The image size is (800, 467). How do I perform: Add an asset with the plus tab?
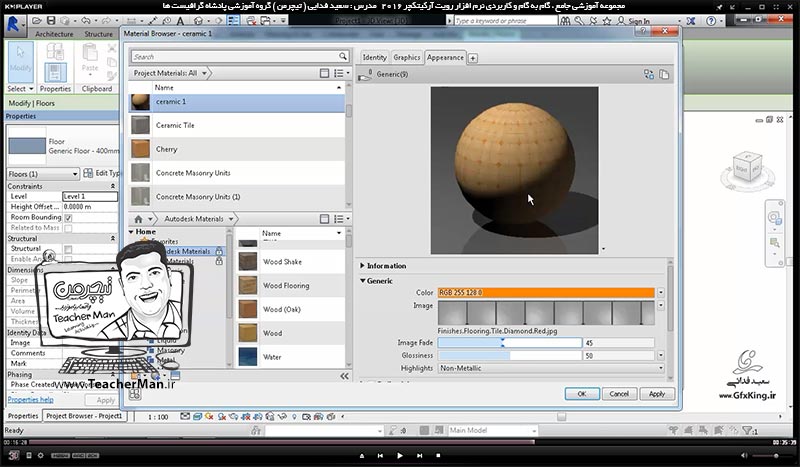click(x=473, y=58)
